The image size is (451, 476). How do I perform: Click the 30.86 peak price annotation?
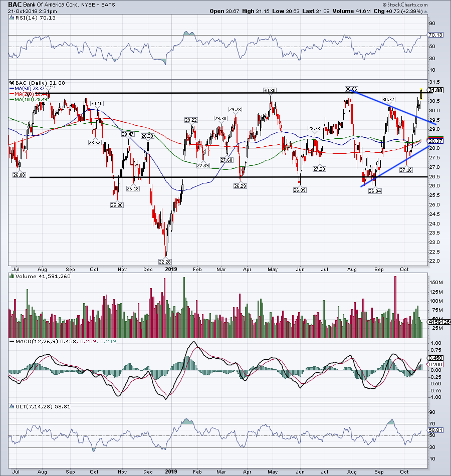click(351, 89)
